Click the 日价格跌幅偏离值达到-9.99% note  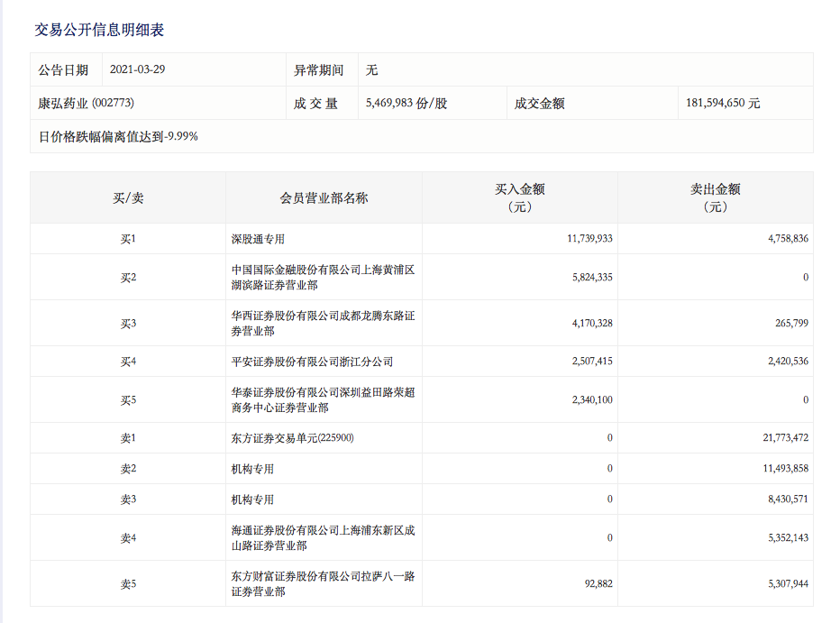coord(118,137)
